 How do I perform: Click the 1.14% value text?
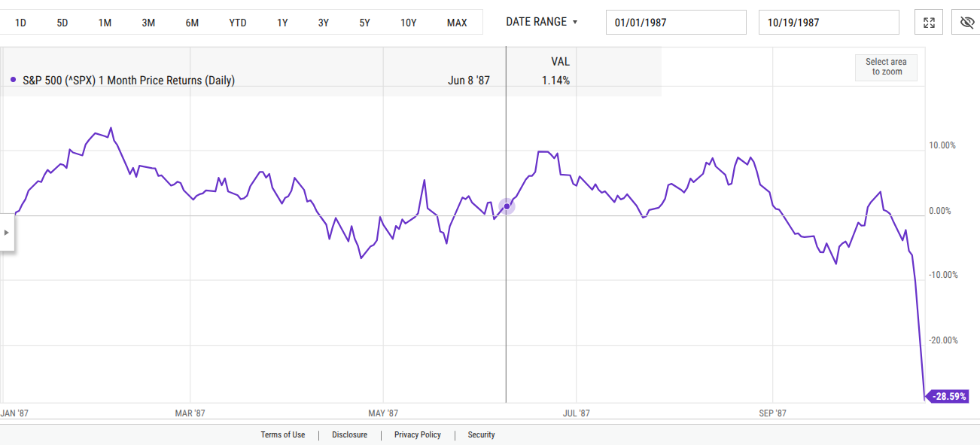(555, 81)
